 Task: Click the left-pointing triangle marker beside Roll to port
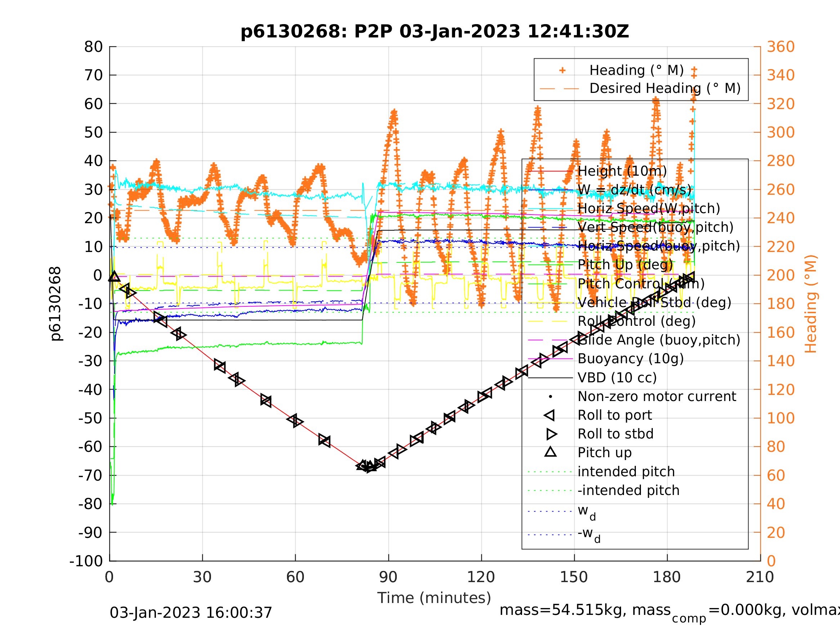(x=549, y=415)
